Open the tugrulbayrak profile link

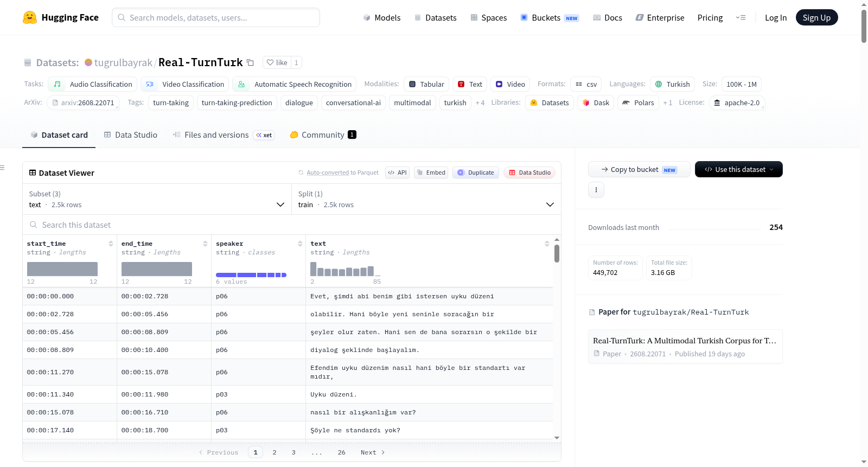(123, 62)
